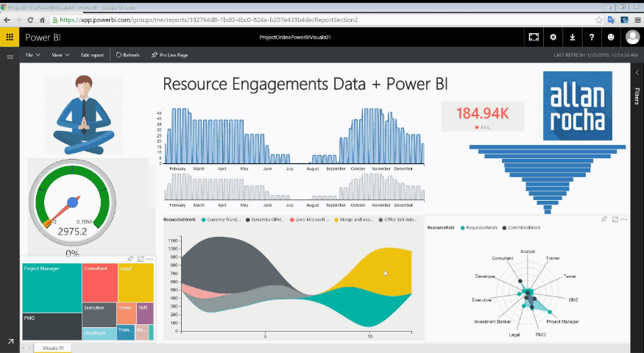Click the Merge and Acq yellow legend marker
Image resolution: width=644 pixels, height=353 pixels.
(x=337, y=220)
